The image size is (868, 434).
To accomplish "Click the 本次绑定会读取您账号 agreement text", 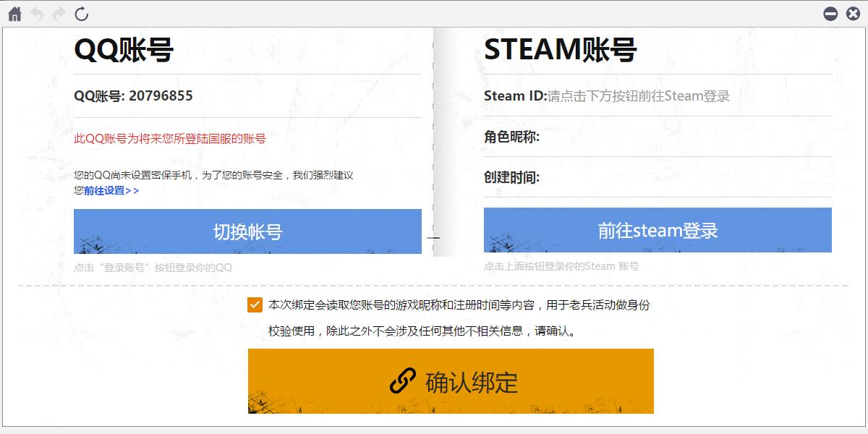I will click(x=459, y=305).
